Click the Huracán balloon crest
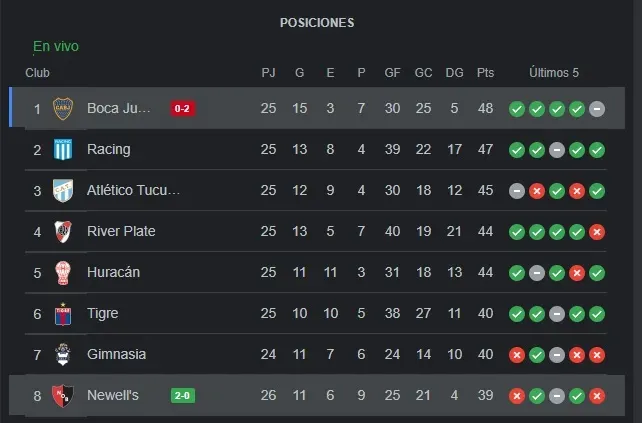The height and width of the screenshot is (423, 642). pyautogui.click(x=63, y=273)
